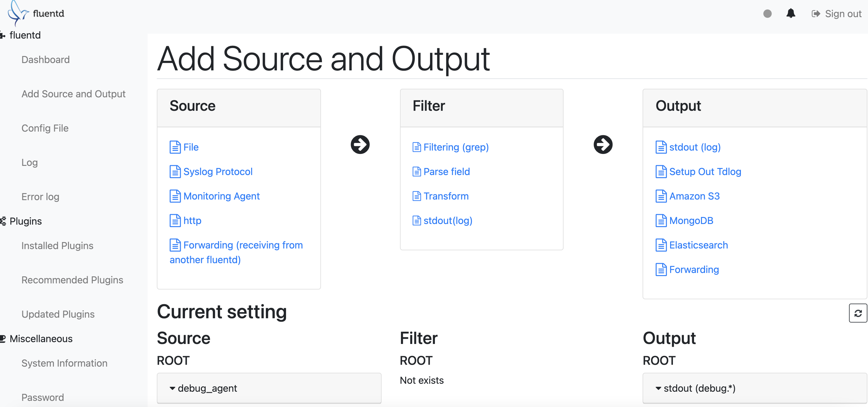Go to Installed Plugins page

click(57, 246)
